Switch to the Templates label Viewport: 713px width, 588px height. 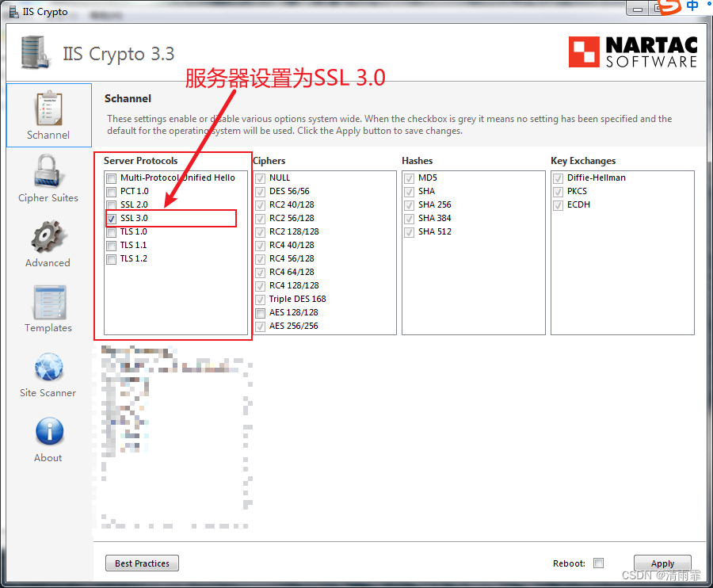coord(48,328)
